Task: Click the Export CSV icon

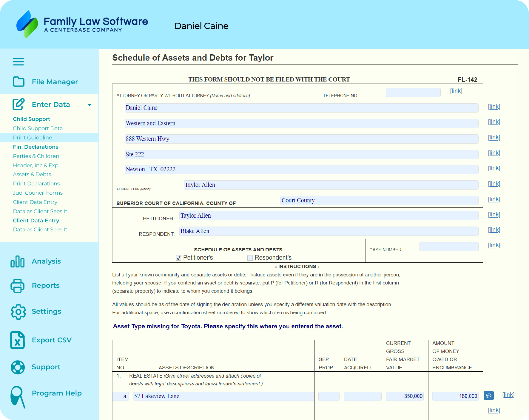Action: tap(17, 340)
